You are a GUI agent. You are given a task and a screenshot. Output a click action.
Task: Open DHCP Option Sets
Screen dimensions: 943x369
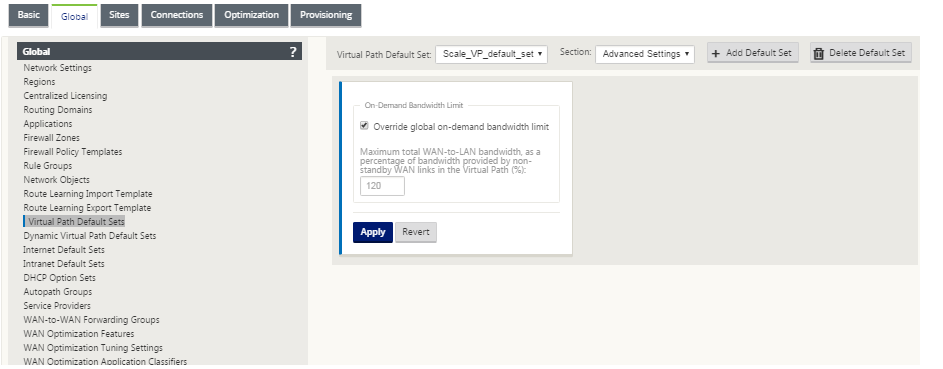pyautogui.click(x=60, y=278)
